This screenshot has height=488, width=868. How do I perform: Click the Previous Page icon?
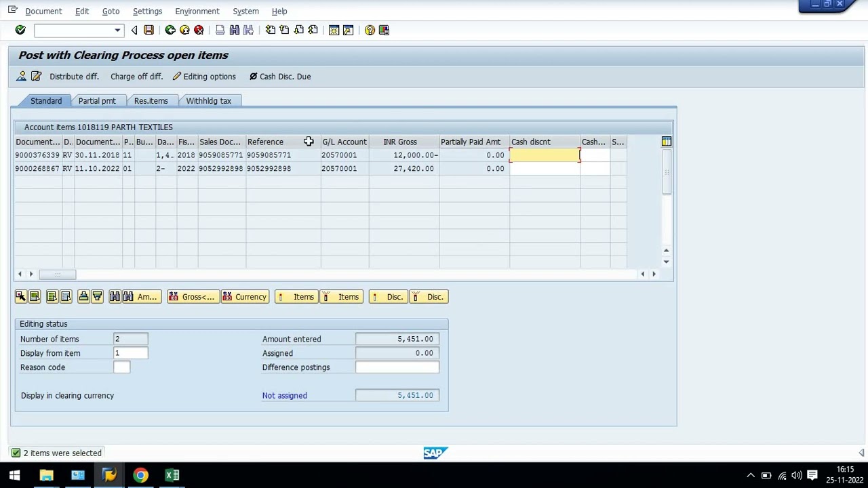tap(284, 30)
